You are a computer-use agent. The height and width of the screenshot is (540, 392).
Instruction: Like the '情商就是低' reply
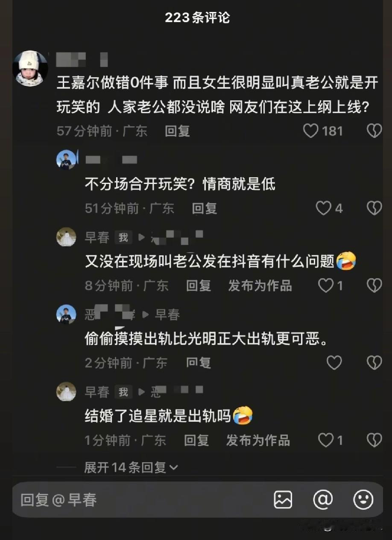(323, 208)
